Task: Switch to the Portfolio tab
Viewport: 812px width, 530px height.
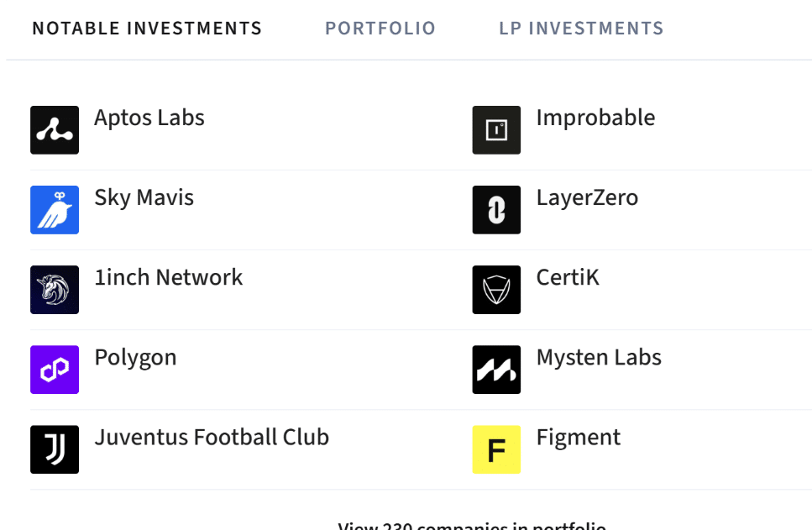Action: [x=380, y=28]
